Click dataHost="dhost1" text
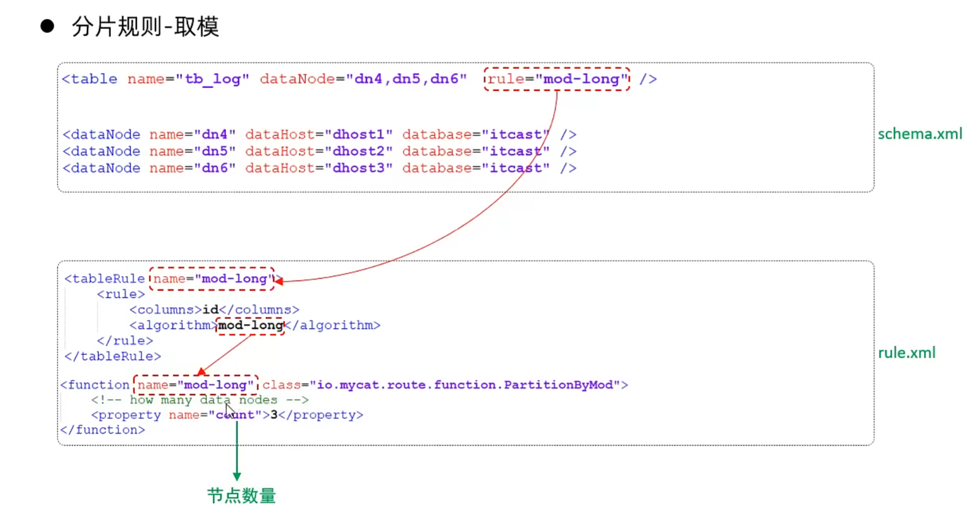 coord(319,134)
